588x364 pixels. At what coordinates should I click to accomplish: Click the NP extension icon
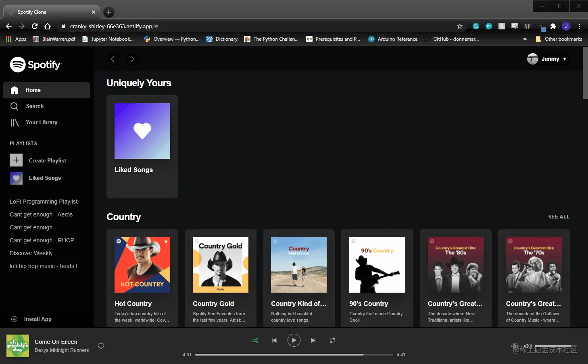point(528,26)
